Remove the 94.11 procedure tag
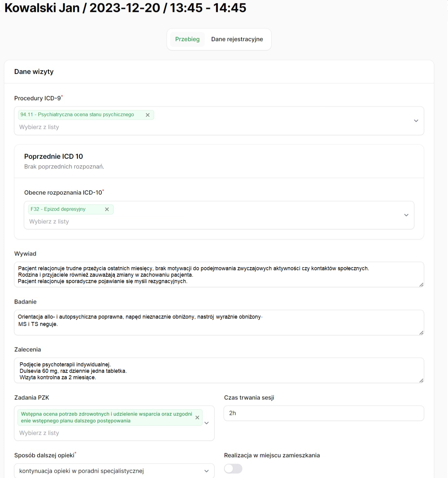448x478 pixels. click(x=148, y=115)
